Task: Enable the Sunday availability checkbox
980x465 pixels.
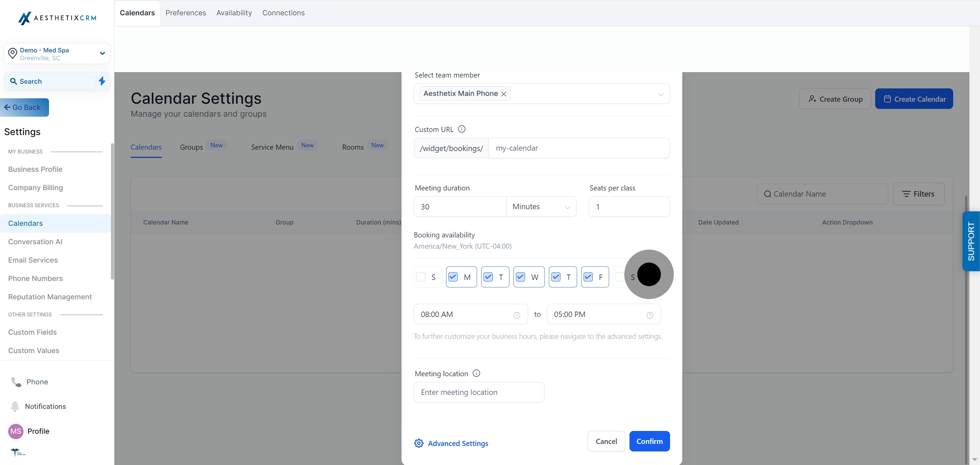Action: tap(421, 277)
